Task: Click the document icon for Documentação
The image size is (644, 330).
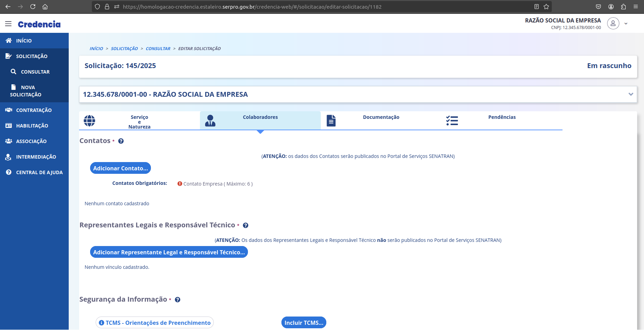Action: click(x=331, y=121)
